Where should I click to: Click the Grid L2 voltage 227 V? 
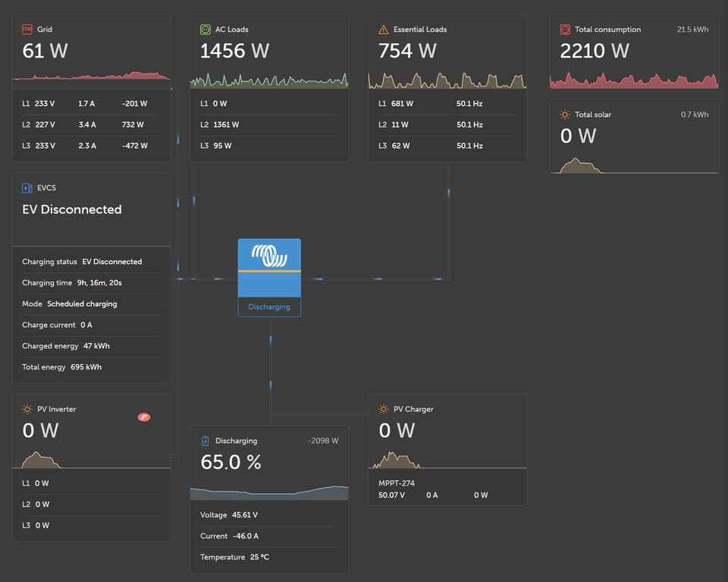[45, 124]
